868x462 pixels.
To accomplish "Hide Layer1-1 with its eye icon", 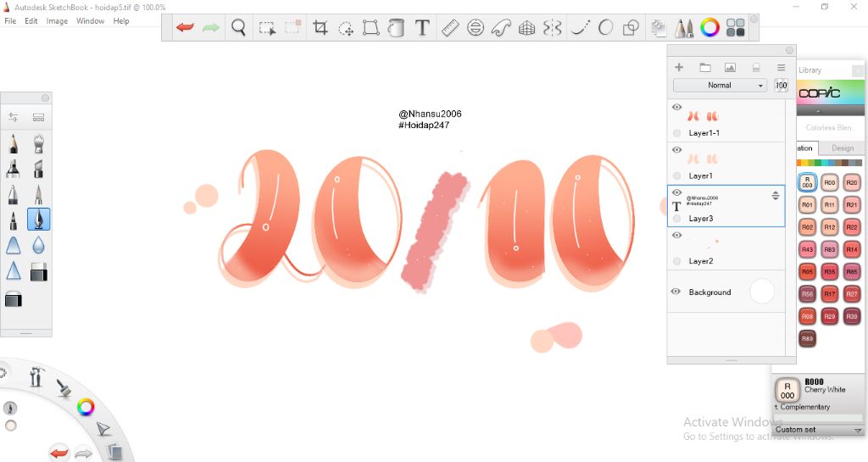I will point(676,107).
